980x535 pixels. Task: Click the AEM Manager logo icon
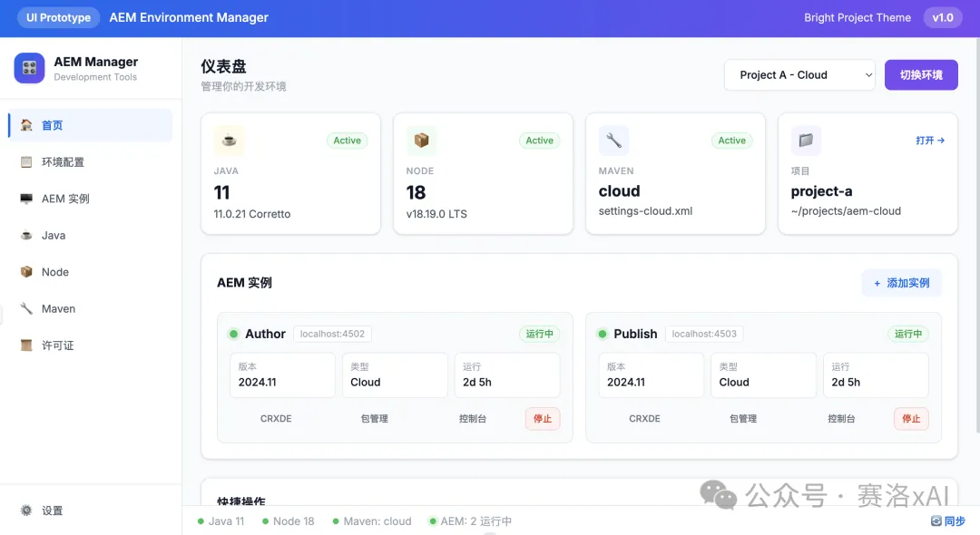[29, 68]
